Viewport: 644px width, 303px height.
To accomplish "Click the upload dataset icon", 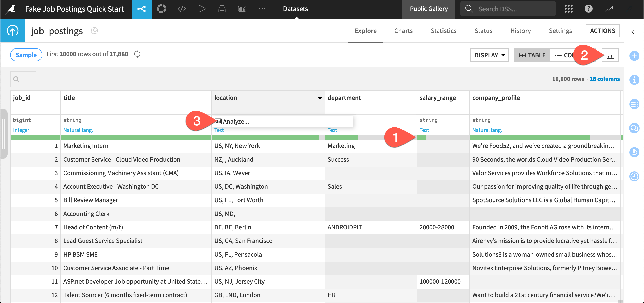I will pyautogui.click(x=13, y=30).
